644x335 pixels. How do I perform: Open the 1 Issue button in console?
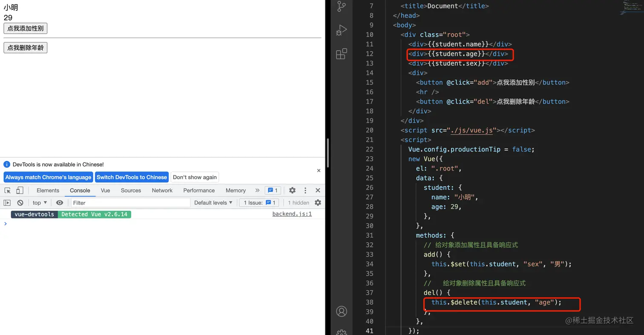(259, 203)
